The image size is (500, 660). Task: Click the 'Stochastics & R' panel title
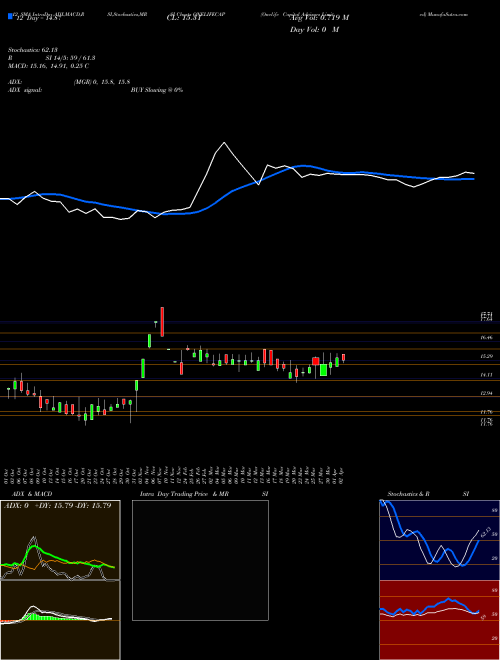point(409,494)
